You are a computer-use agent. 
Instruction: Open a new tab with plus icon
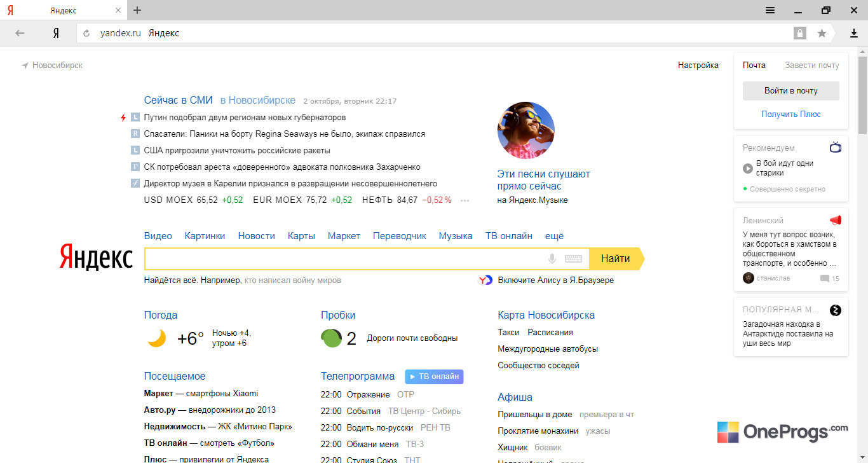tap(137, 10)
